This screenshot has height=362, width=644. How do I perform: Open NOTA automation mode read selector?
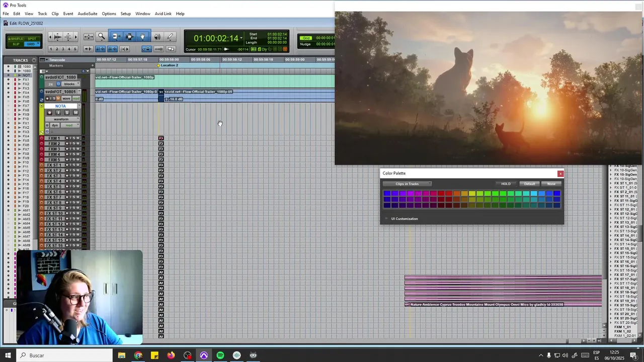point(70,125)
